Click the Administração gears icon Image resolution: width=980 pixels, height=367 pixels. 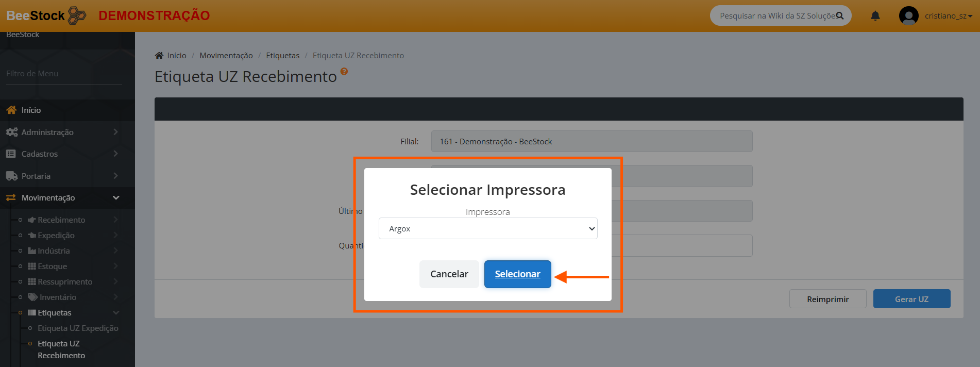[11, 132]
